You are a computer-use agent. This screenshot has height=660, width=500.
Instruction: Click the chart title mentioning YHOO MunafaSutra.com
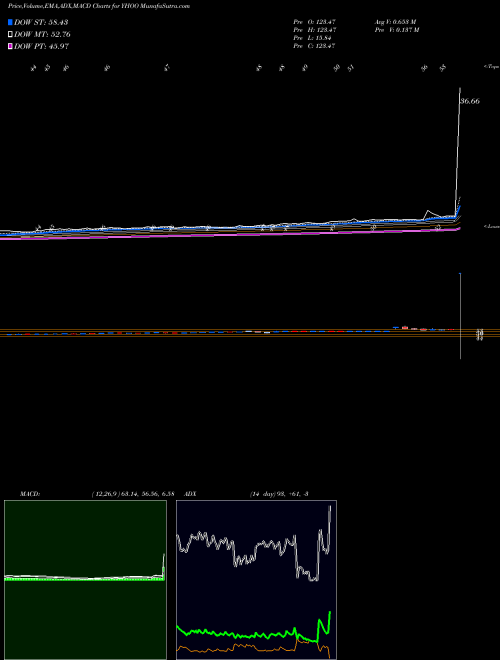pyautogui.click(x=99, y=6)
